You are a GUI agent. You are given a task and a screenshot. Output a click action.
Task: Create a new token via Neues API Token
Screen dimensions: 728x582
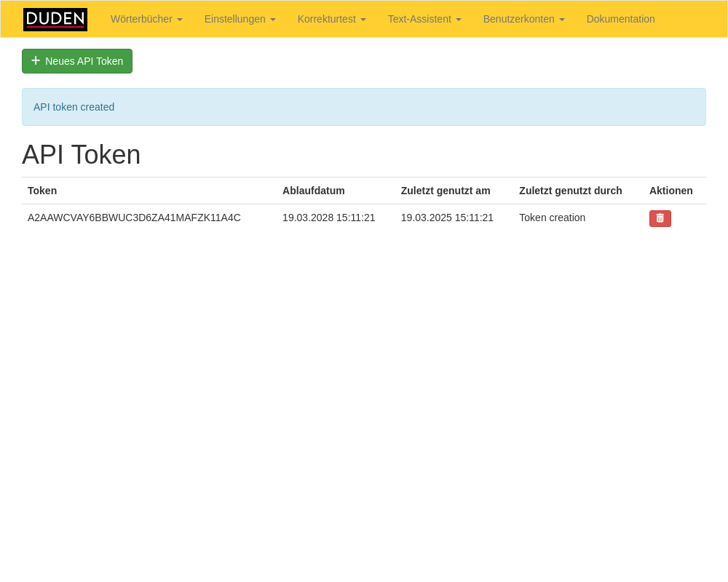click(x=77, y=61)
